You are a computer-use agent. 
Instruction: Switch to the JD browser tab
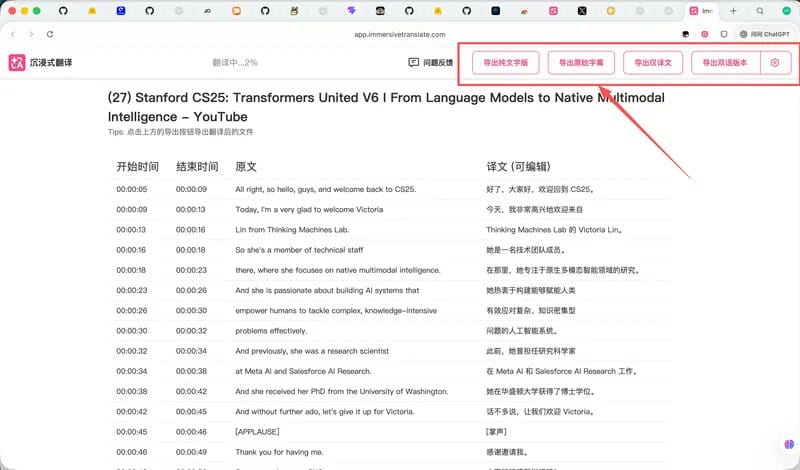208,11
